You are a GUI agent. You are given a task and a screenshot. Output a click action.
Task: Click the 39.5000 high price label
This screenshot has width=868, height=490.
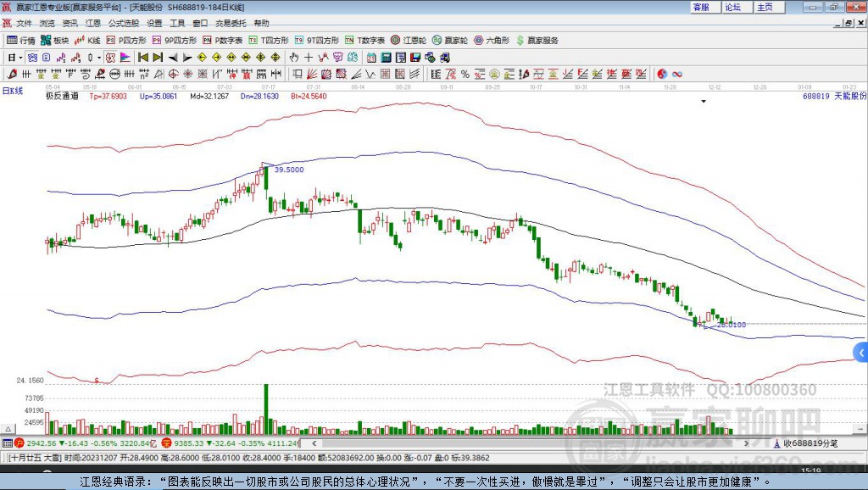(289, 170)
